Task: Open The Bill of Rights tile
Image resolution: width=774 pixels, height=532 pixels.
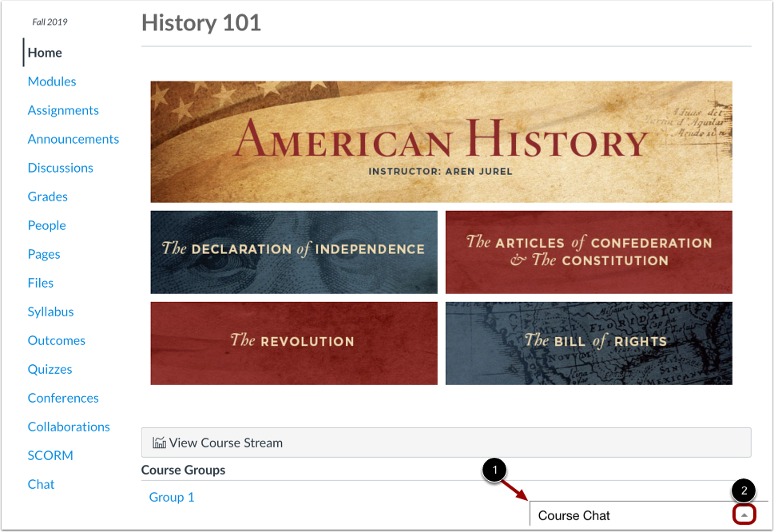Action: tap(589, 343)
